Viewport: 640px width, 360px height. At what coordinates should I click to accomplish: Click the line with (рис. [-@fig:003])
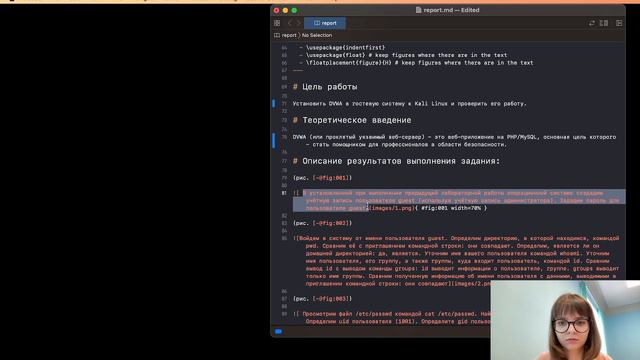pos(322,299)
